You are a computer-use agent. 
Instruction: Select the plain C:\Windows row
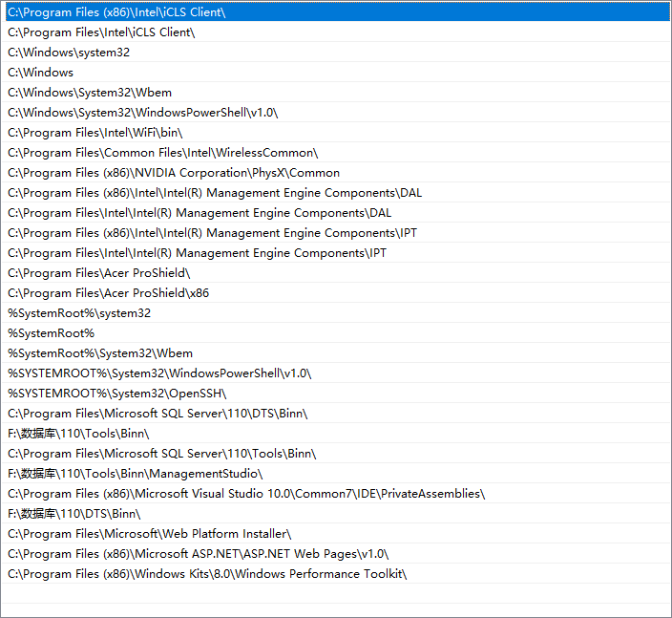[336, 72]
